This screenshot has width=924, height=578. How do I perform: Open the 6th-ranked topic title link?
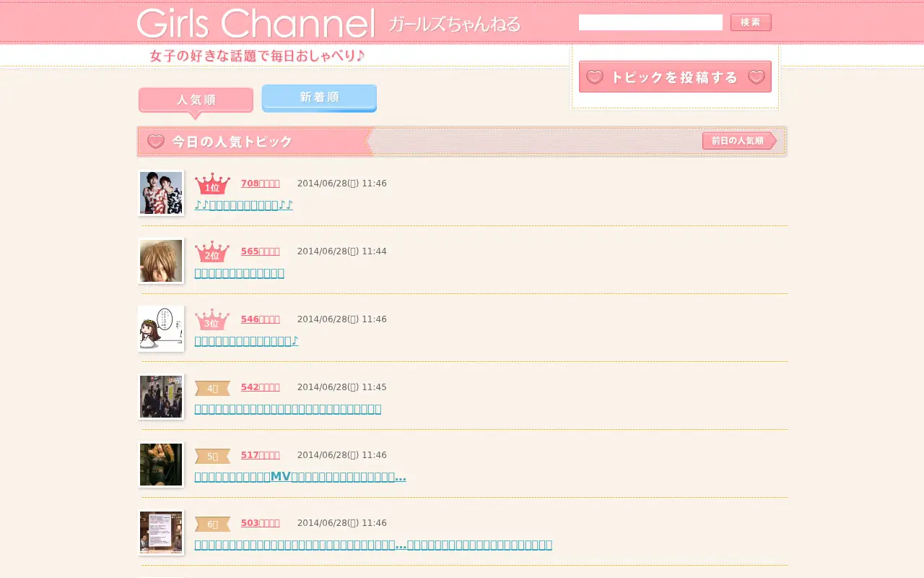[373, 545]
